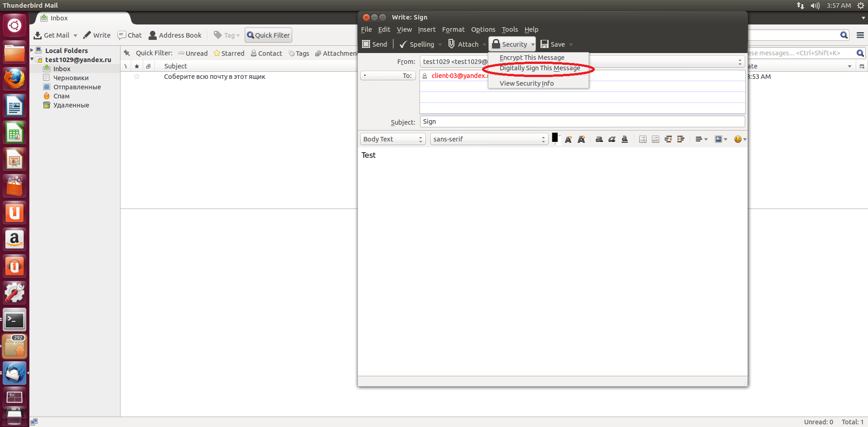Open the Body Text paragraph style dropdown
The height and width of the screenshot is (427, 868).
[x=392, y=139]
